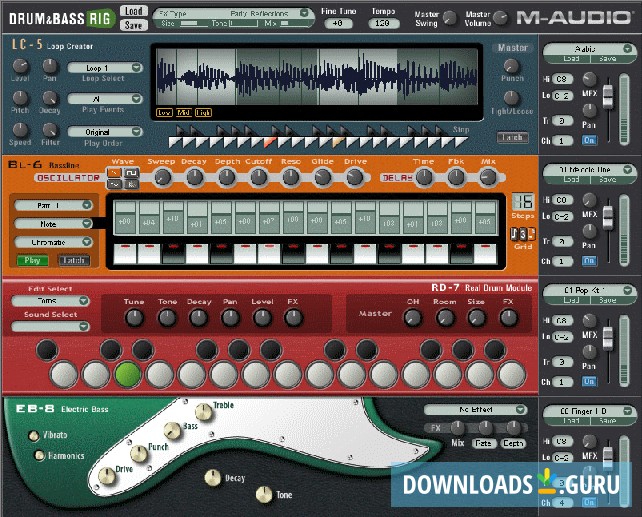
Task: Open the Chromatic scale dropdown
Action: point(54,242)
